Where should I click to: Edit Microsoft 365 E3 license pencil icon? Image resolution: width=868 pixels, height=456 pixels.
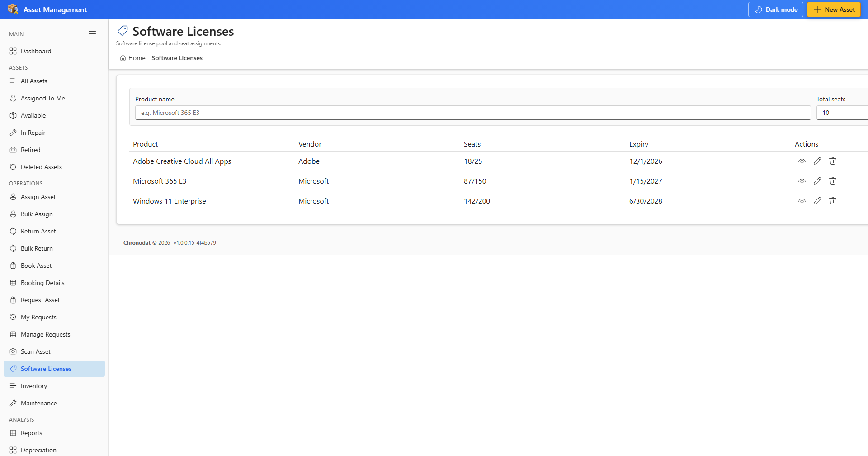pyautogui.click(x=817, y=181)
